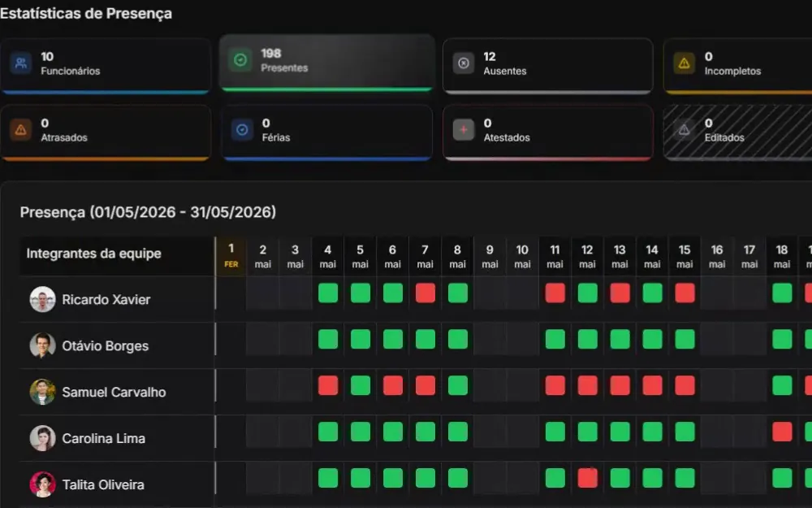Open Otávio Borges' avatar
Image resolution: width=812 pixels, height=508 pixels.
[42, 345]
